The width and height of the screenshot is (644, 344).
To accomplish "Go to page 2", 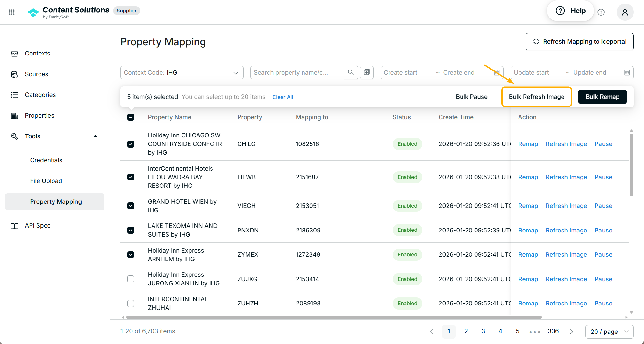I will tap(466, 331).
